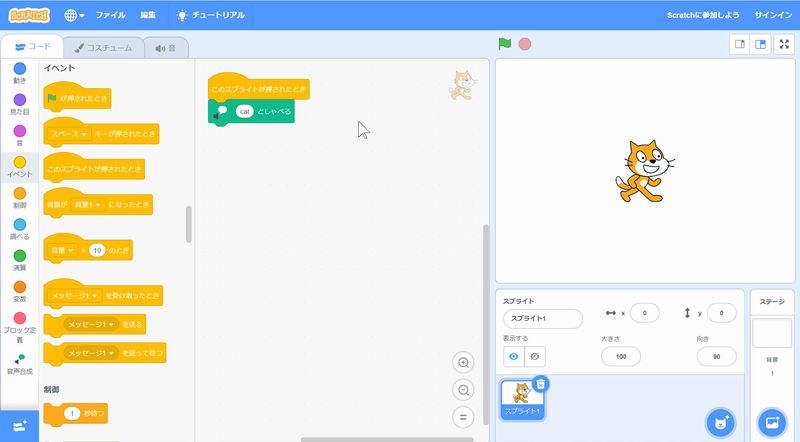Open the language globe dropdown

74,15
